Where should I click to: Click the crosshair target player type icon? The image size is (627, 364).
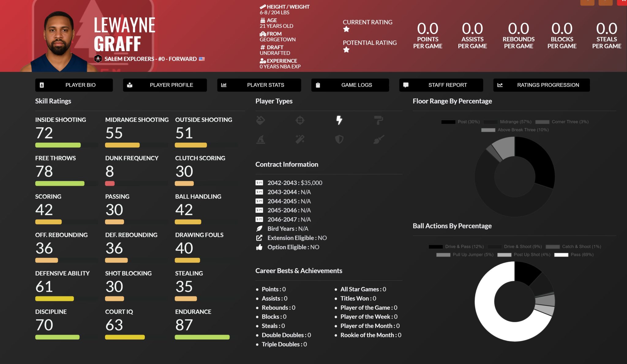300,120
